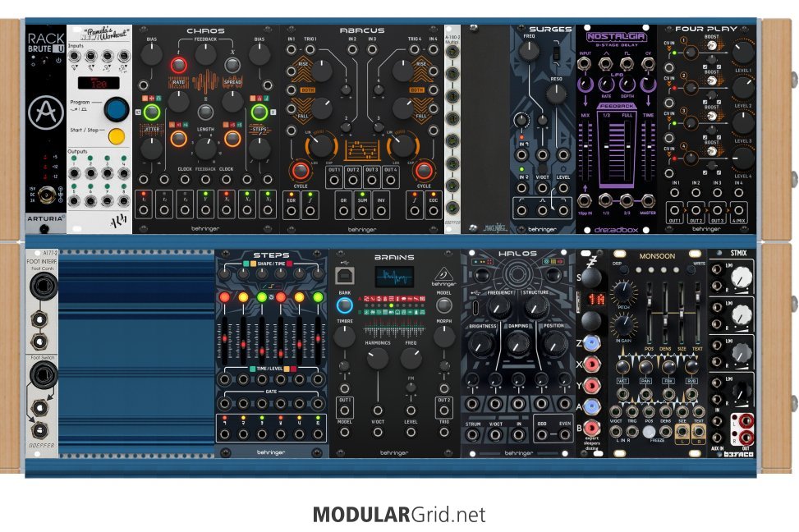799x532 pixels.
Task: Flip the Four Play channel 3 Boost switch
Action: click(713, 117)
